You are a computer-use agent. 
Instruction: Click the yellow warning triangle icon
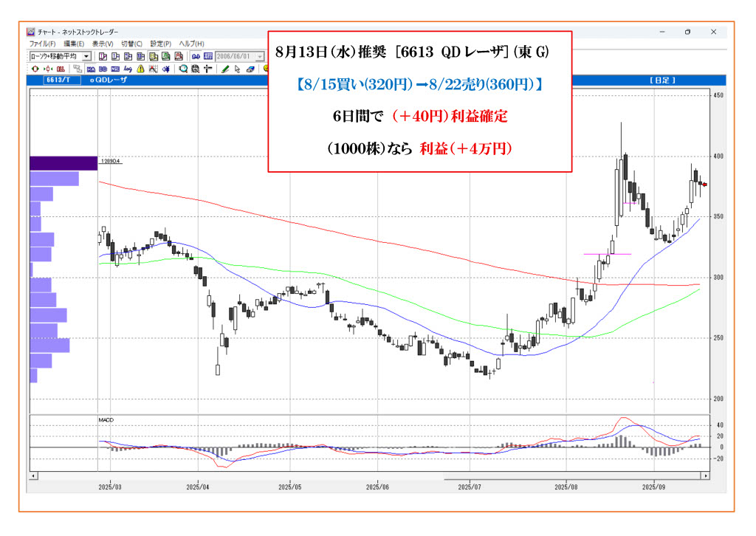coord(140,69)
